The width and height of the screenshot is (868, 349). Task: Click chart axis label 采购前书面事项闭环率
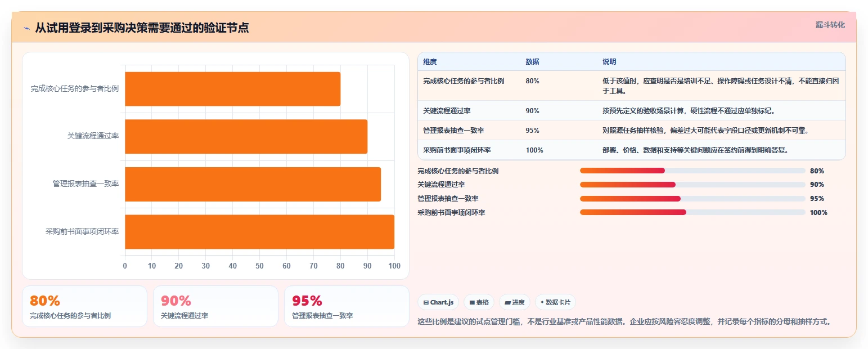82,232
